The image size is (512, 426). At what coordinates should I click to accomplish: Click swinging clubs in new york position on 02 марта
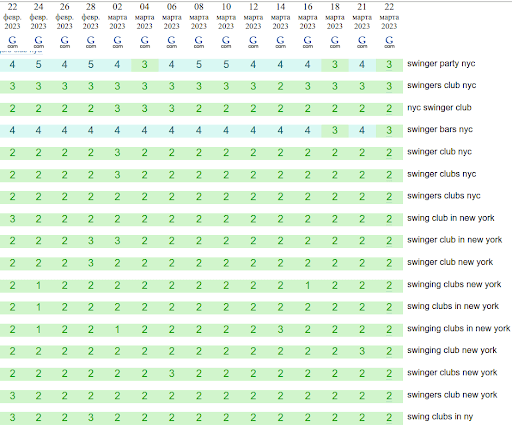click(x=117, y=330)
